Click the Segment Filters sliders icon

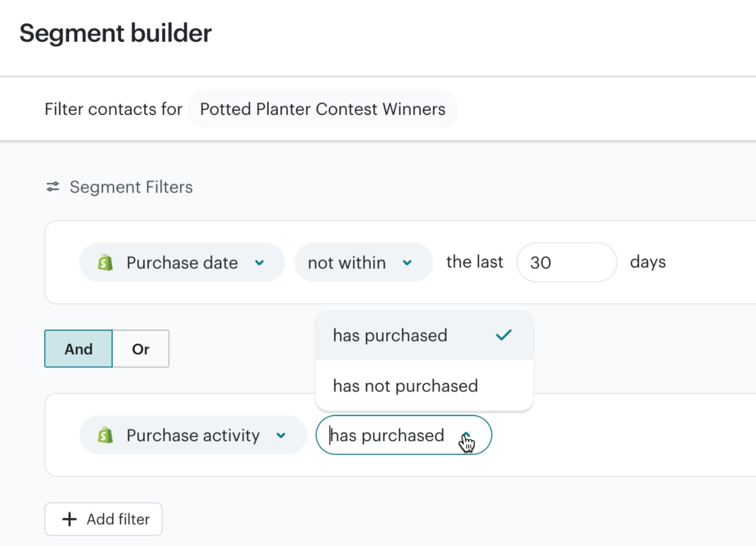point(52,187)
